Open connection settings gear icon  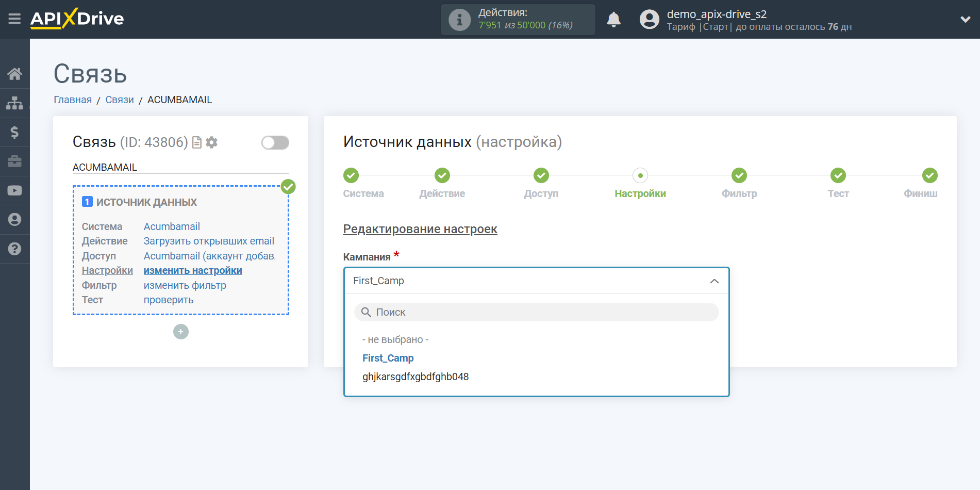pos(211,142)
